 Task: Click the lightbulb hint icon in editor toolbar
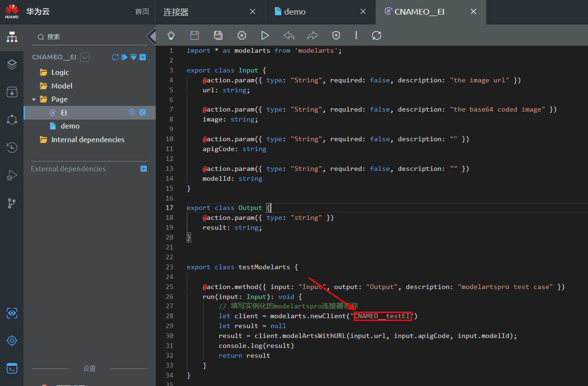(171, 35)
